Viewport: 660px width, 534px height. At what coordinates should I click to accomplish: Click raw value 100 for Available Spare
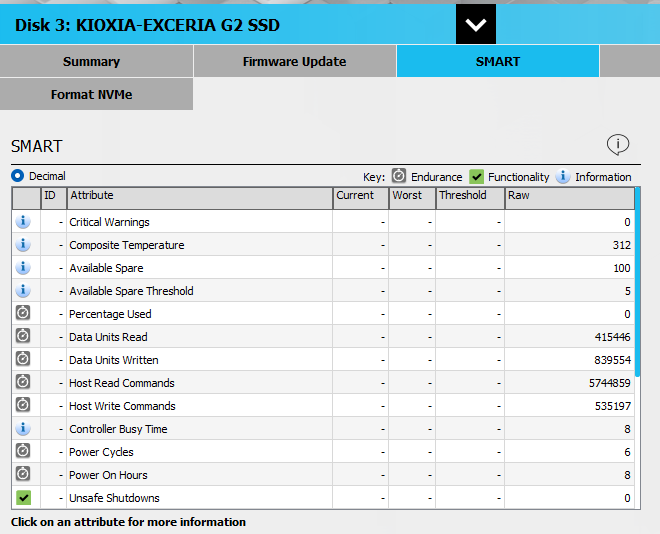(x=621, y=268)
